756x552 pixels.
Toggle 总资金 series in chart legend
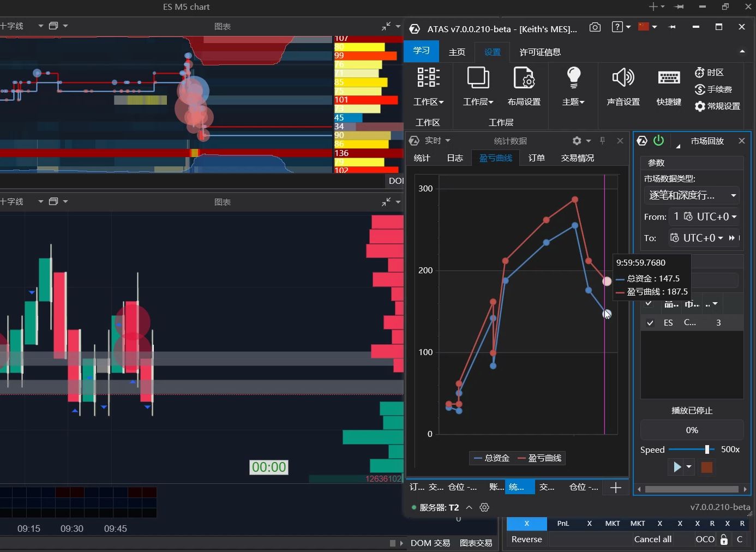(491, 458)
